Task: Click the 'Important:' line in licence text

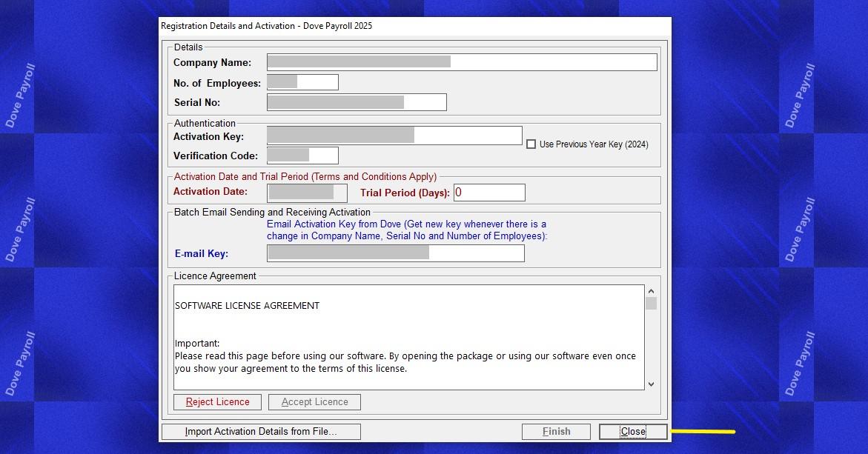Action: [197, 344]
